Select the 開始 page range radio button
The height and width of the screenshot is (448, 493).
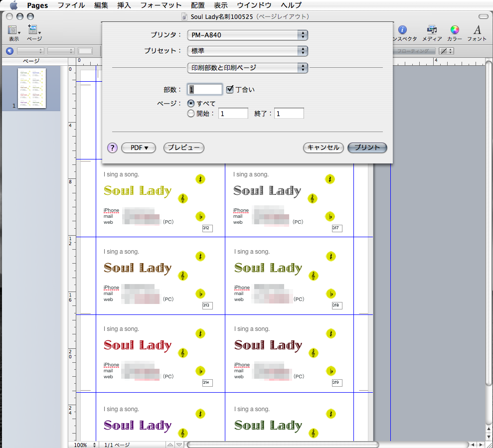coord(190,114)
